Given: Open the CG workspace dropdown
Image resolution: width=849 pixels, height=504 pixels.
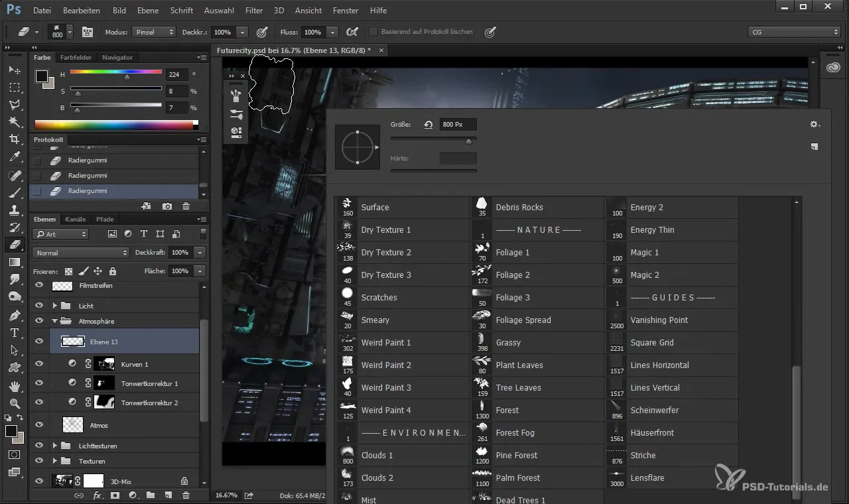Looking at the screenshot, I should [x=793, y=32].
